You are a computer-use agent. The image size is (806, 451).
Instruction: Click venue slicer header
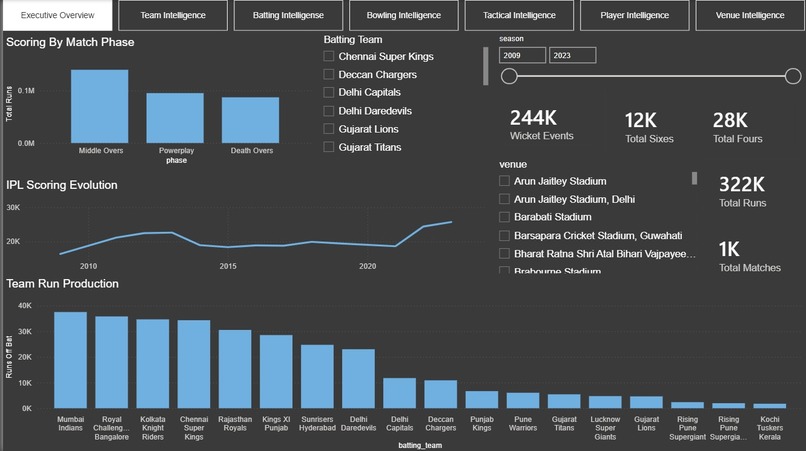tap(513, 165)
